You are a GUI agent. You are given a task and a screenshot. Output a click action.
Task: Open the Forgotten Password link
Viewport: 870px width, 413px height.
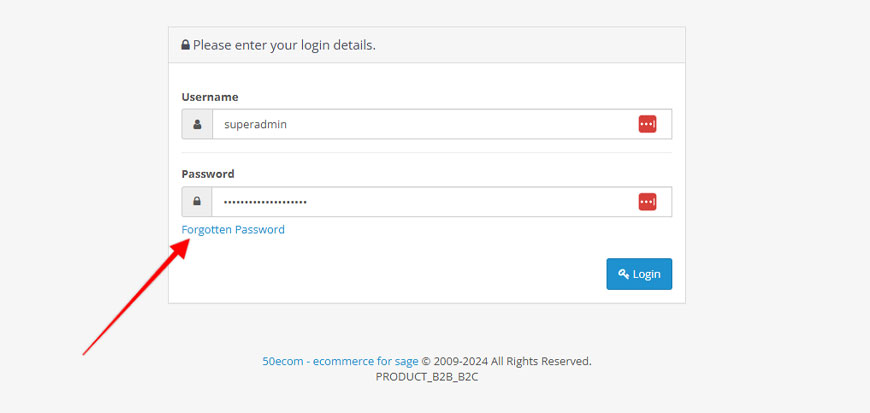pyautogui.click(x=233, y=230)
